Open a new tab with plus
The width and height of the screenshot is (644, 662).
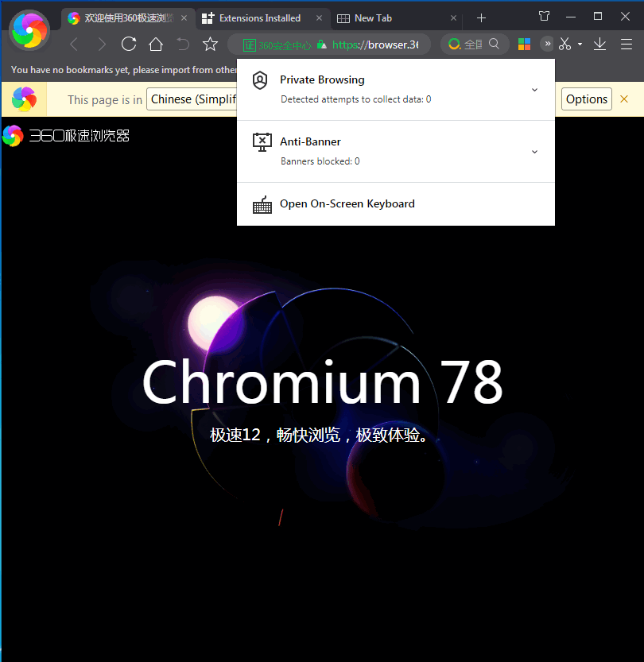(x=481, y=18)
